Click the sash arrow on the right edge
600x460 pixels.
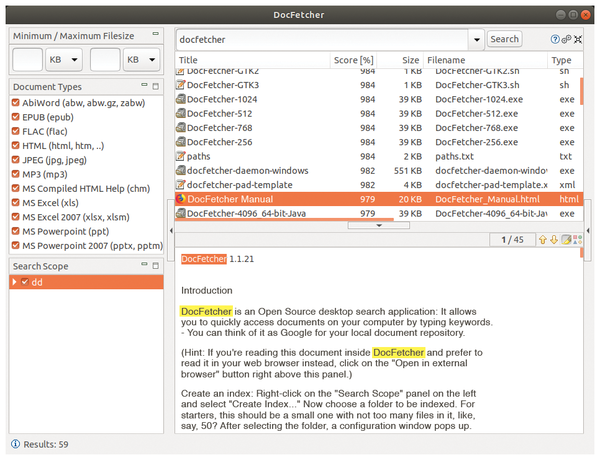click(588, 230)
